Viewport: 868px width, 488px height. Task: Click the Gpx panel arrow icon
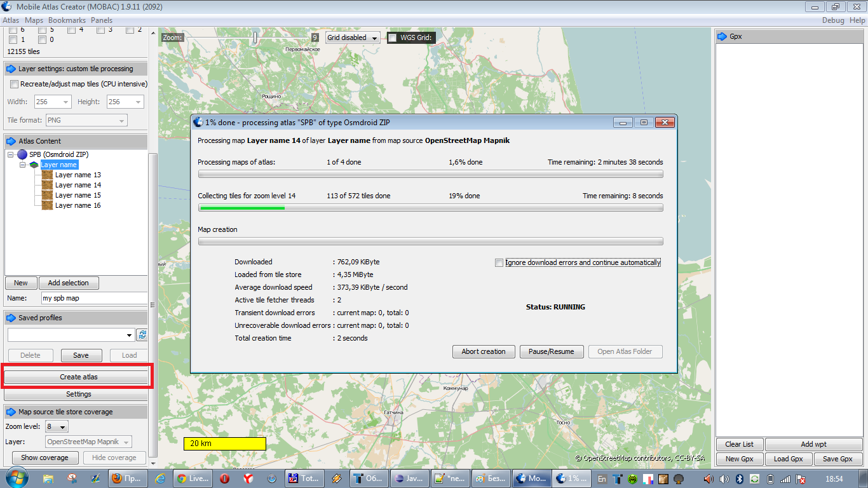coord(722,36)
